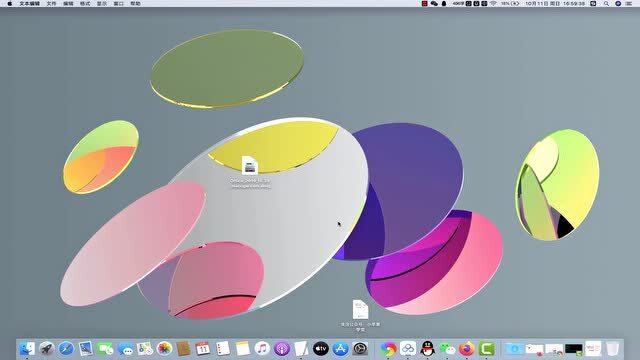Open yellow Notes icon in Dock
640x360 pixels.
(x=242, y=349)
